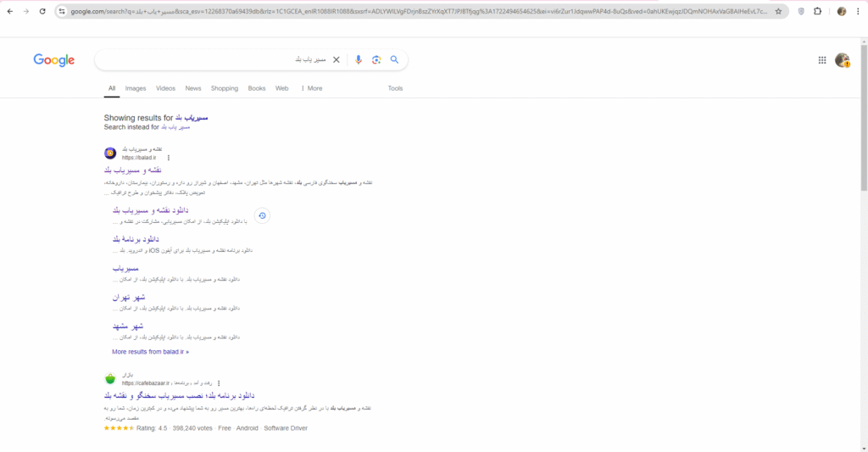
Task: Open دانلود برنامهٔ بلد sitelink
Action: click(136, 239)
